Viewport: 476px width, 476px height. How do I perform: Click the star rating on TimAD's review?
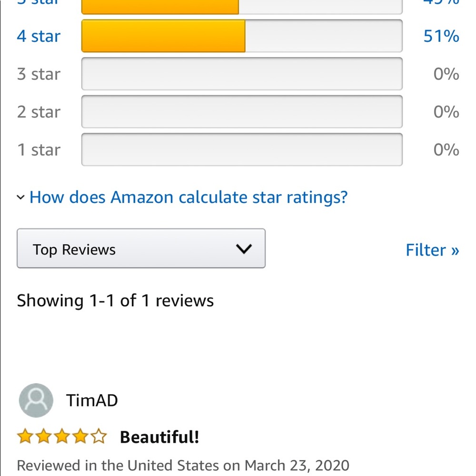62,436
